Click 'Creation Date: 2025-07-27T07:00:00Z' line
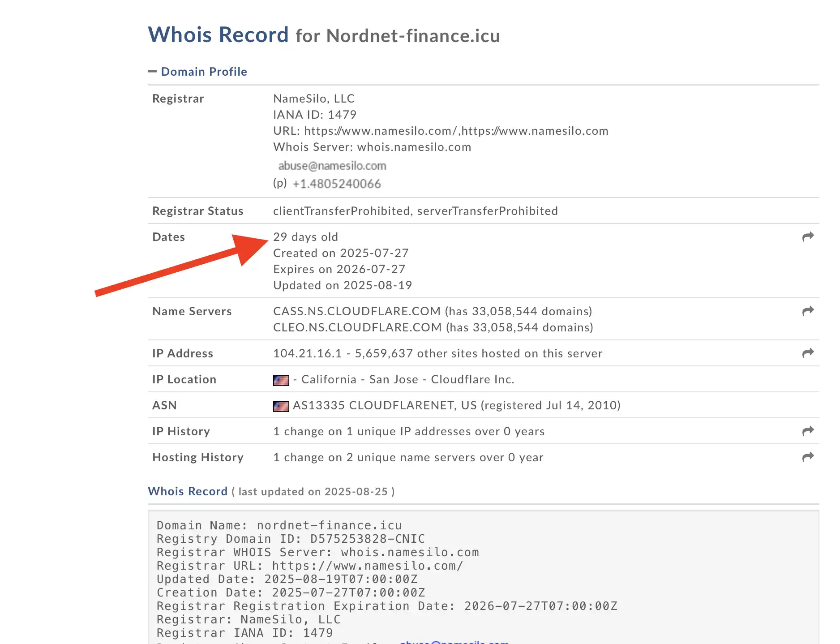This screenshot has width=840, height=644. [x=291, y=592]
